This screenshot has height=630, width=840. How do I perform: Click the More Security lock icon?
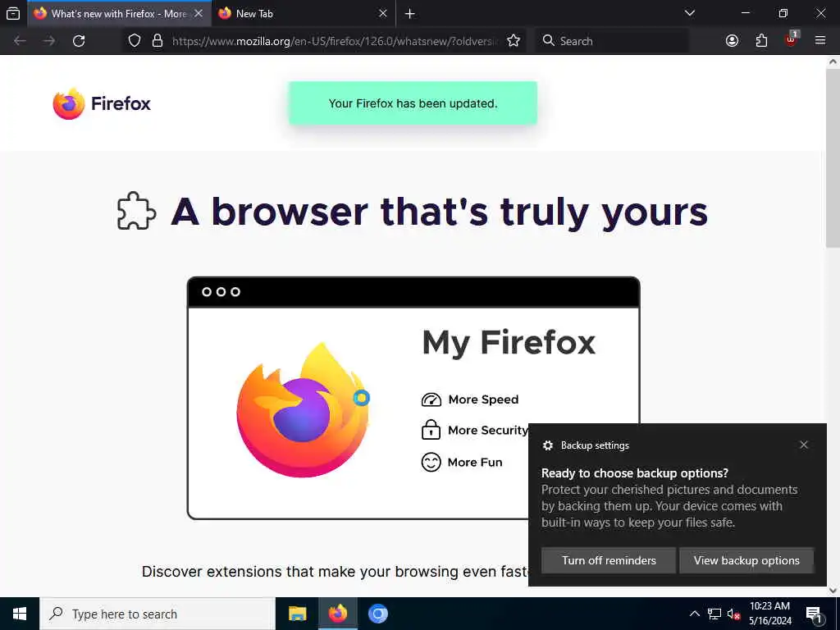pyautogui.click(x=431, y=430)
